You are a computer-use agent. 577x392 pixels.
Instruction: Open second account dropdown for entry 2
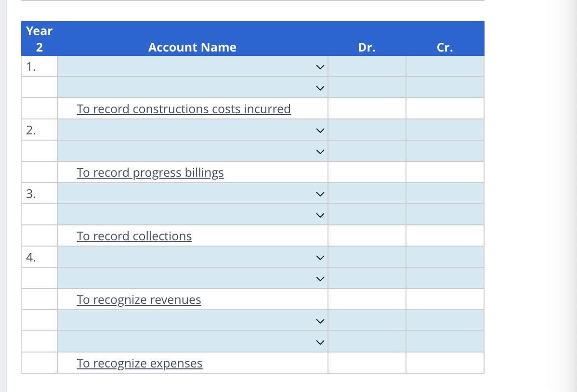point(193,151)
